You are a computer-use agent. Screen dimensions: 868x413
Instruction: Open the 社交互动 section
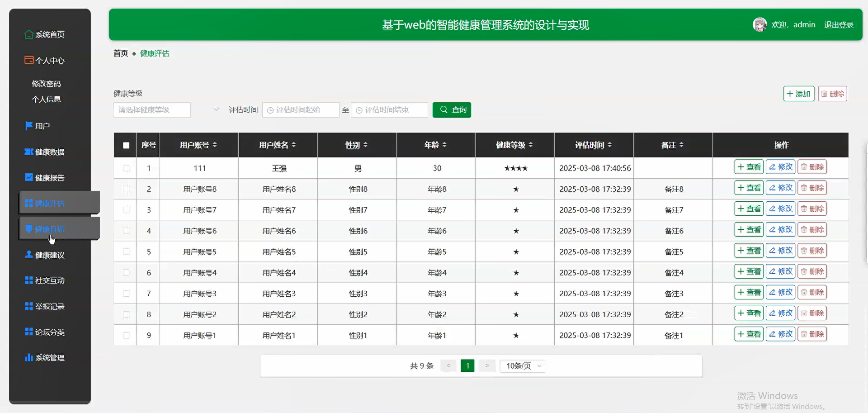(50, 280)
